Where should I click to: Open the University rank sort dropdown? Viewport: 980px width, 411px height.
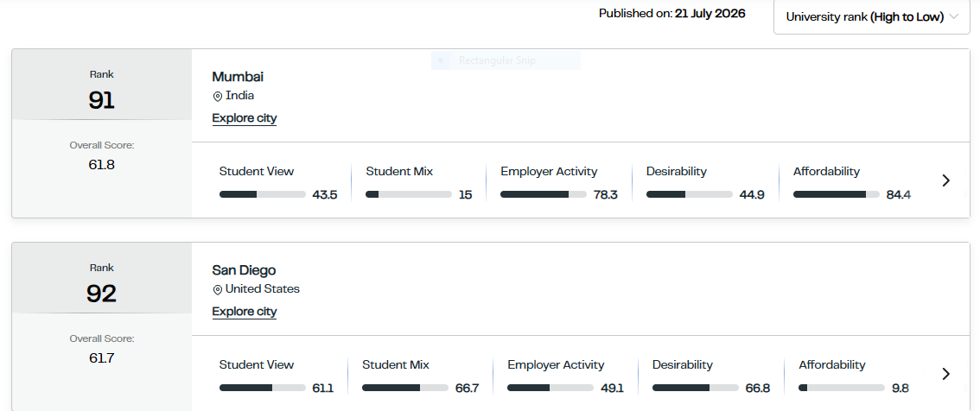pos(871,17)
